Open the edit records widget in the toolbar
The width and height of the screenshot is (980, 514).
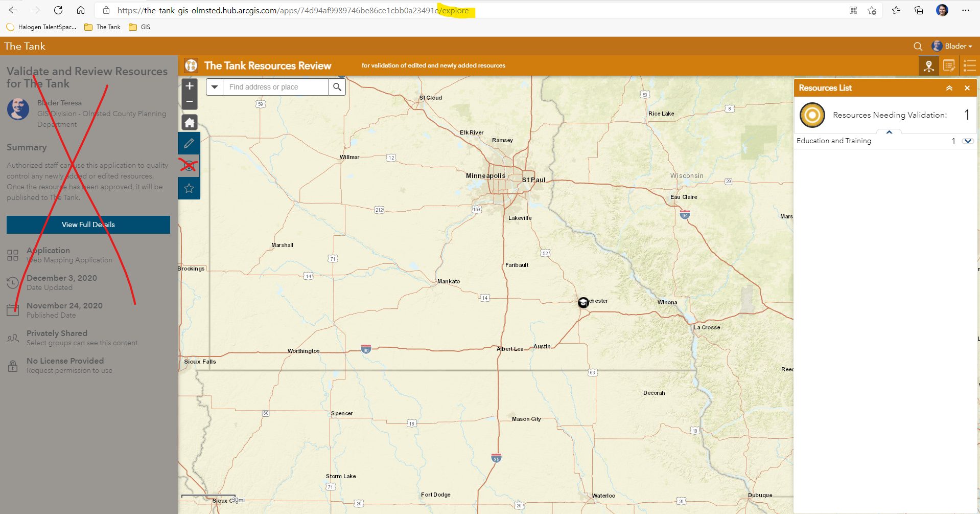(949, 65)
